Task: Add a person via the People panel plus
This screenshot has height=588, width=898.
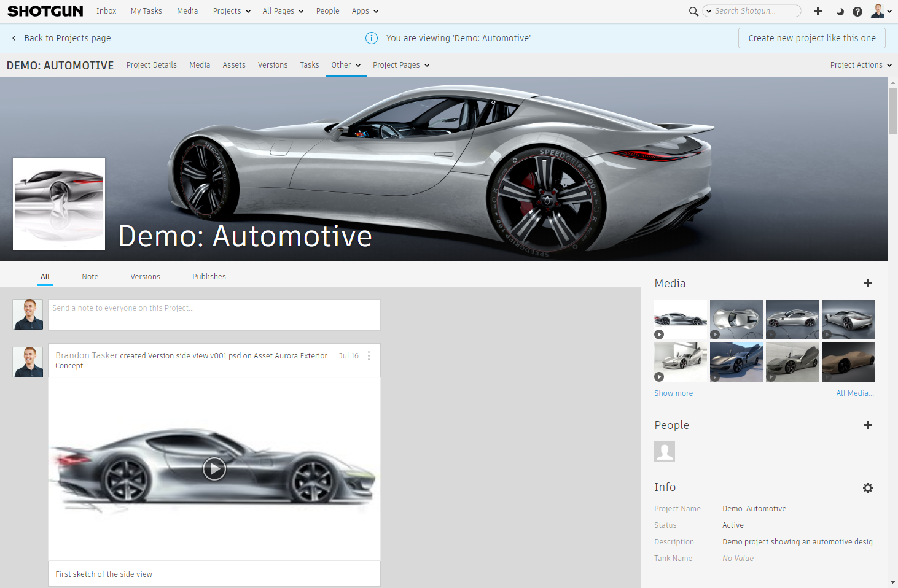Action: pyautogui.click(x=869, y=425)
